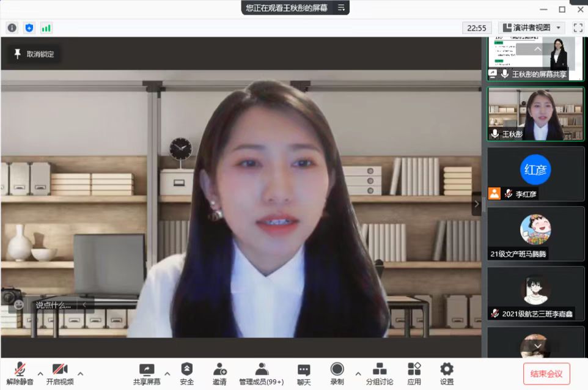This screenshot has width=588, height=390.
Task: Open the 安全 security options
Action: [x=187, y=373]
